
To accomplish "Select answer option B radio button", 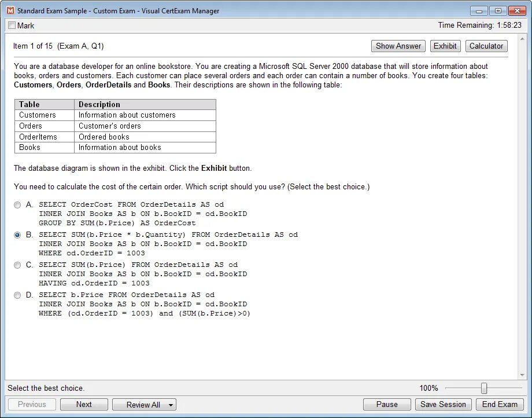I will pos(17,235).
